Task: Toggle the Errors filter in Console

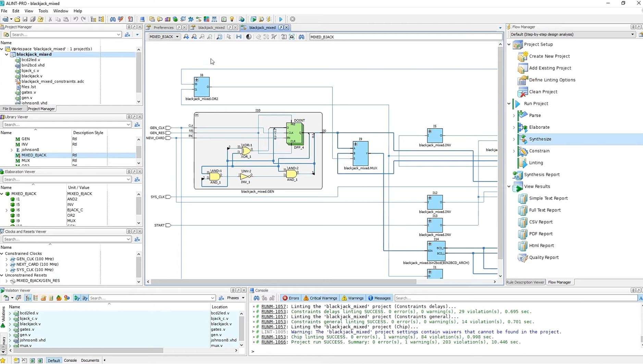Action: 290,298
